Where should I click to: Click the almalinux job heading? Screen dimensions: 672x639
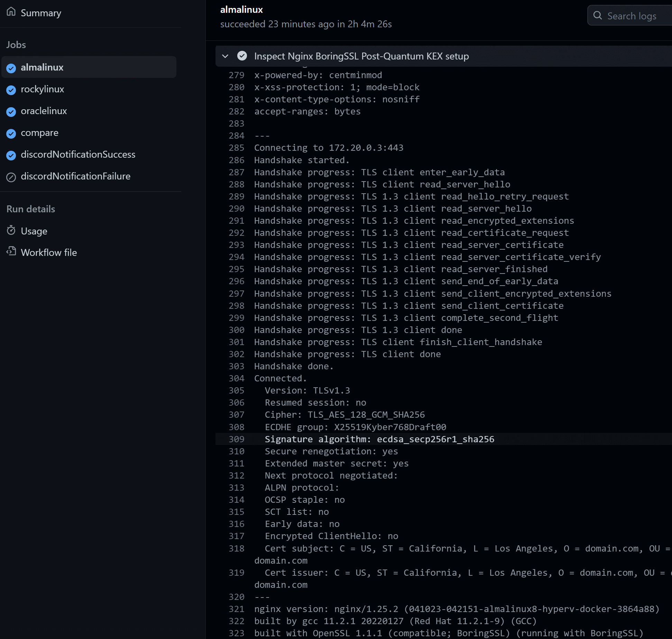tap(241, 10)
